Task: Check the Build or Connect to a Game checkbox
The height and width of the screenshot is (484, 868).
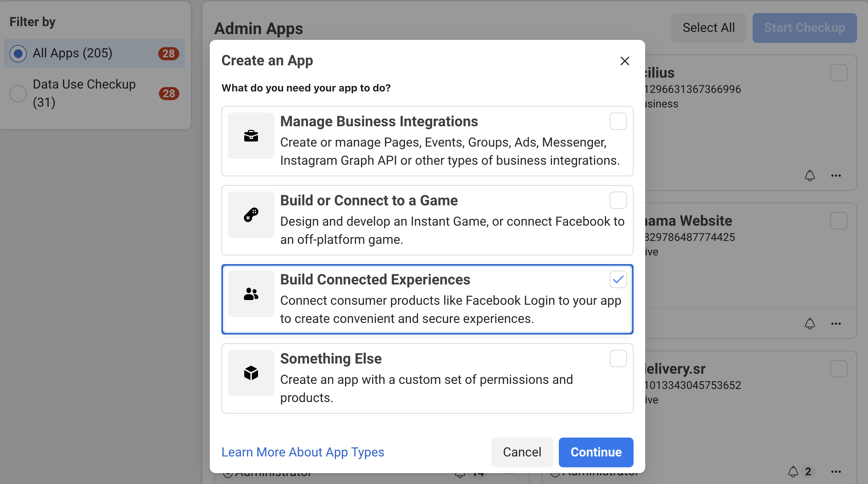Action: 618,200
